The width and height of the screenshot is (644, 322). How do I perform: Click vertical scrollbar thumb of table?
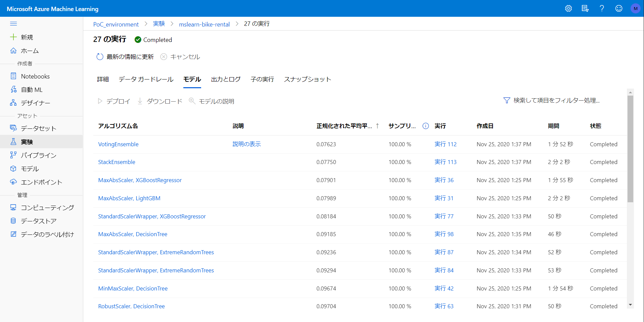click(630, 149)
